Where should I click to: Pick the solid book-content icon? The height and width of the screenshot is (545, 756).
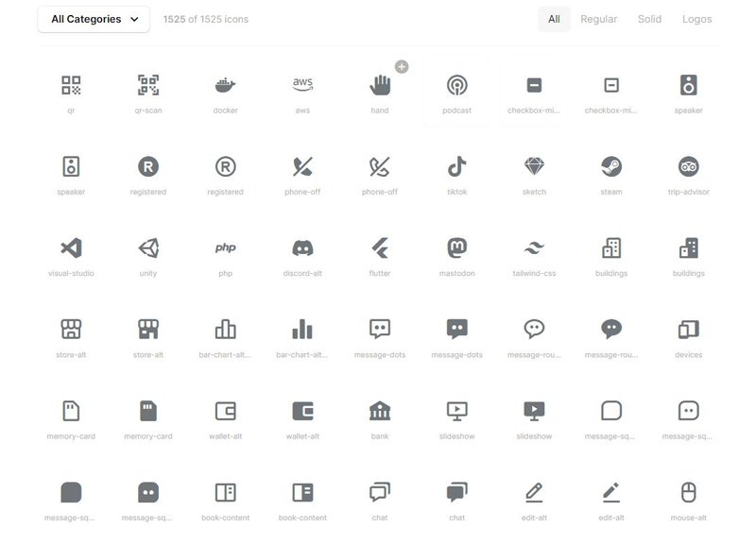[x=302, y=492]
